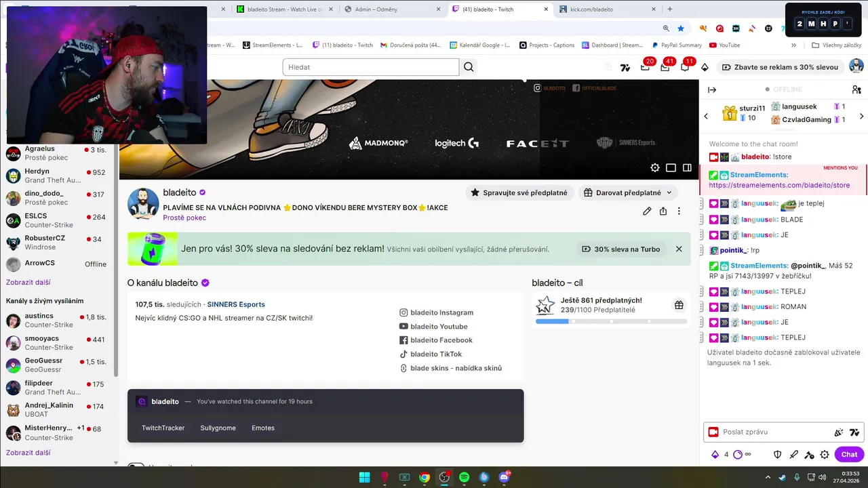Open Spotify from the taskbar
The image size is (868, 488).
[x=464, y=477]
